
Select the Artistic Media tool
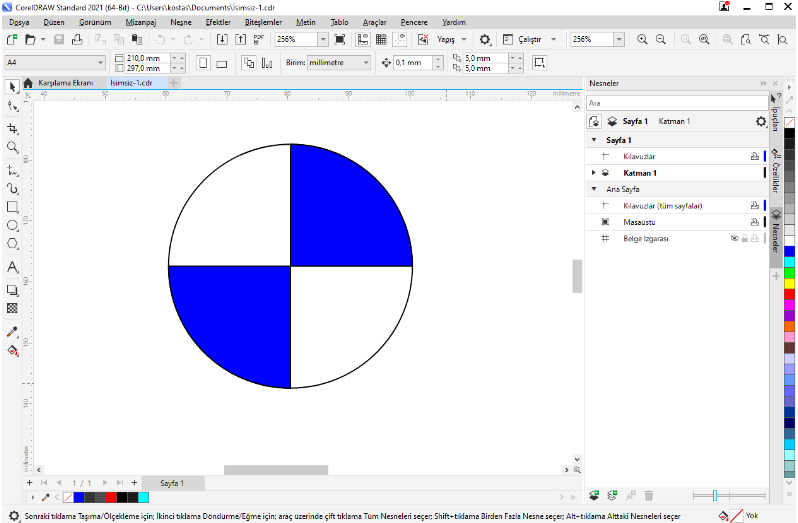click(12, 189)
